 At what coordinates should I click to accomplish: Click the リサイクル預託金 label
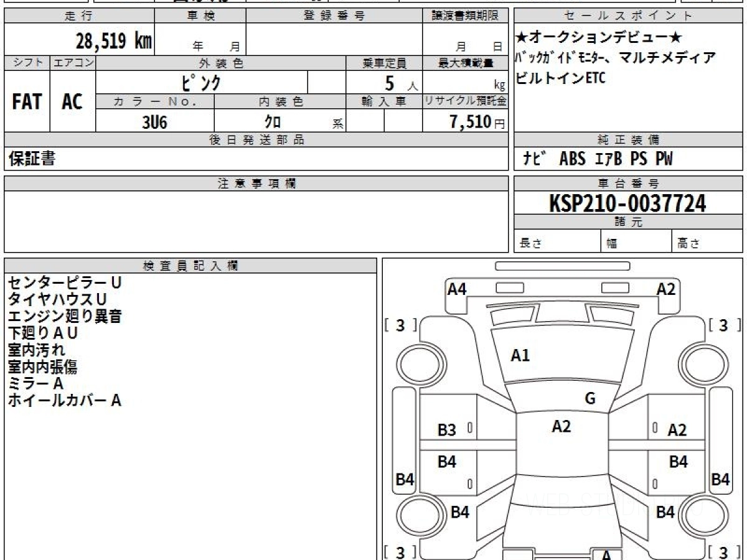pos(465,101)
